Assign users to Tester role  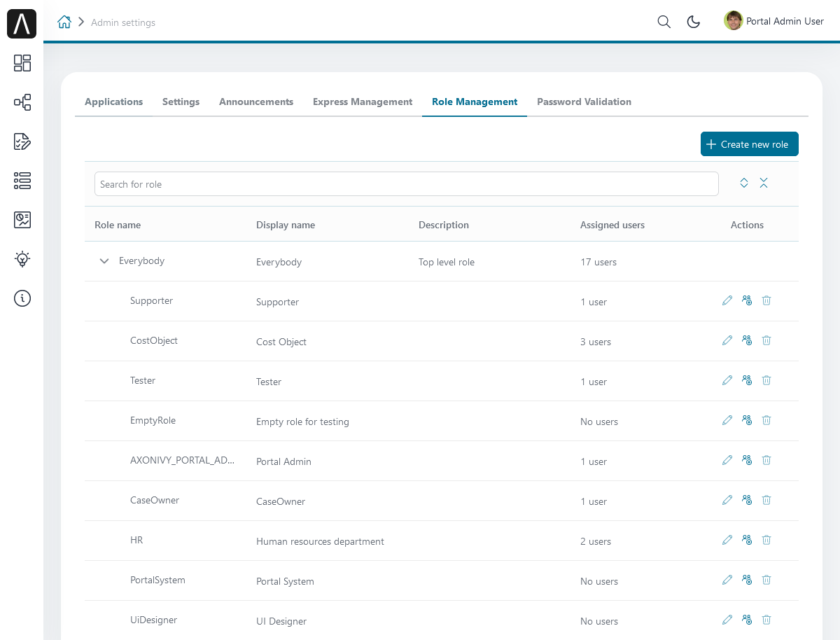[x=747, y=380]
